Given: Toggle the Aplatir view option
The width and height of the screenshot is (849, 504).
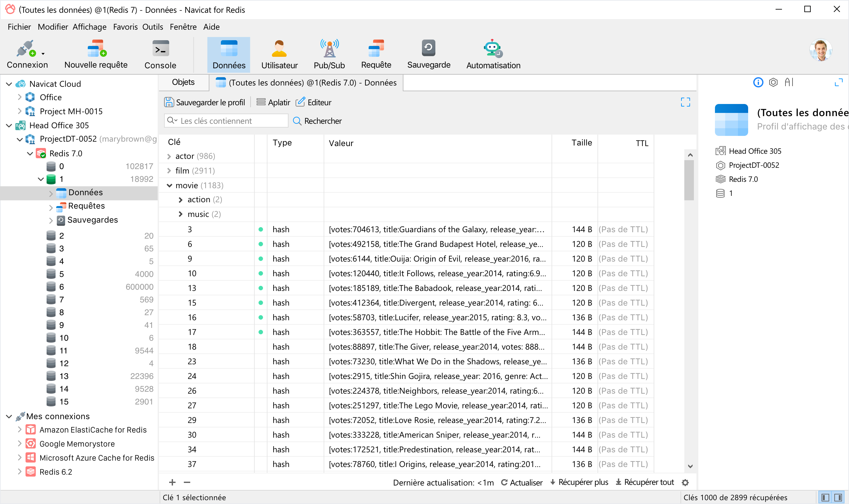Looking at the screenshot, I should point(273,102).
